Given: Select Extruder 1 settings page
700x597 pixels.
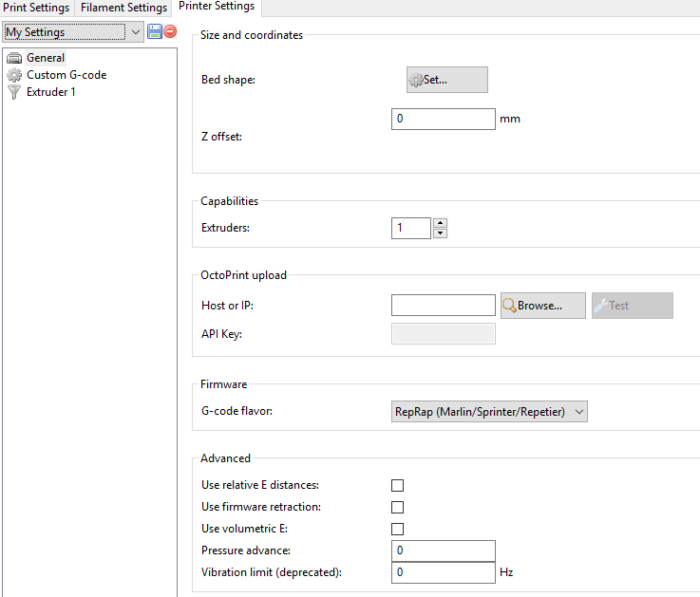Looking at the screenshot, I should tap(51, 92).
